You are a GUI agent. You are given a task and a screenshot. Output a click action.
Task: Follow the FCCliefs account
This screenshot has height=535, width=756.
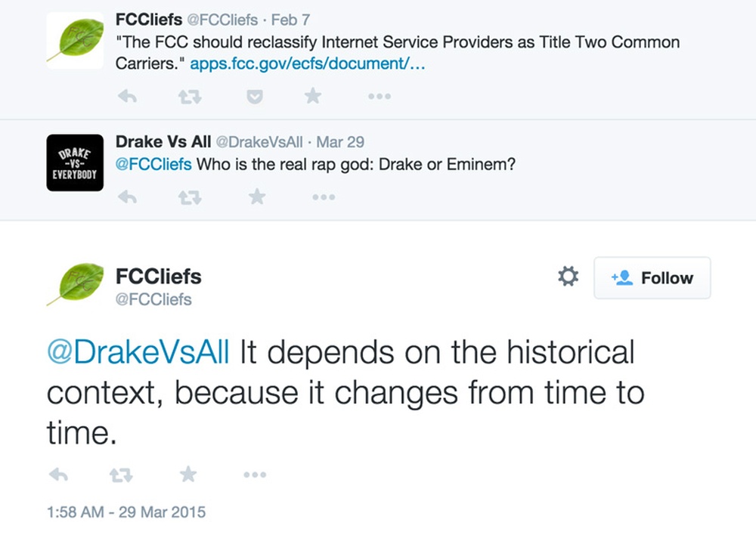tap(652, 277)
